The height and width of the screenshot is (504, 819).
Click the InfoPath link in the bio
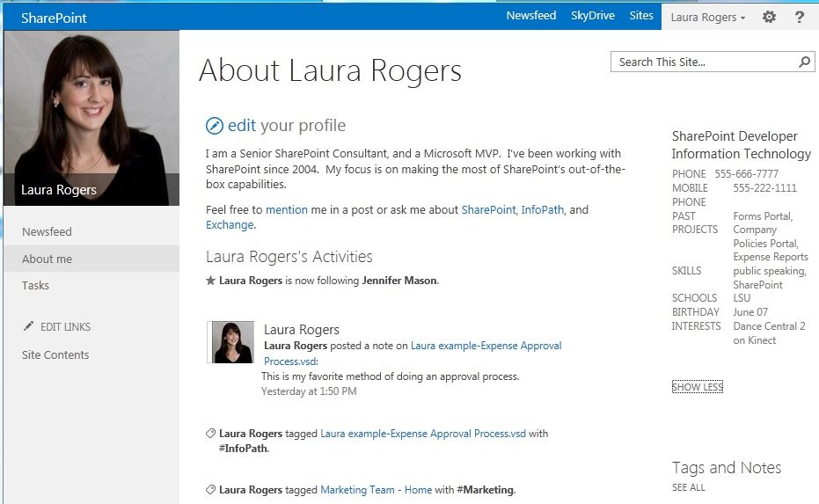coord(544,210)
